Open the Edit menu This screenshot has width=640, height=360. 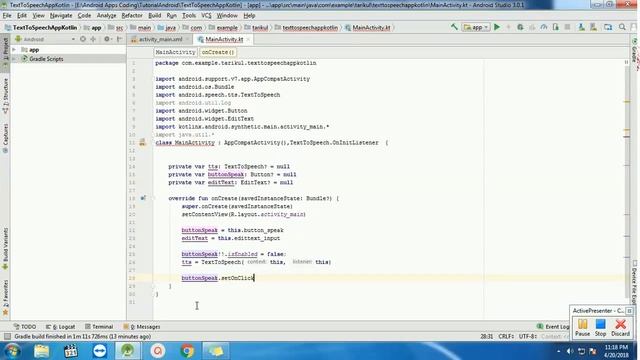[x=22, y=16]
